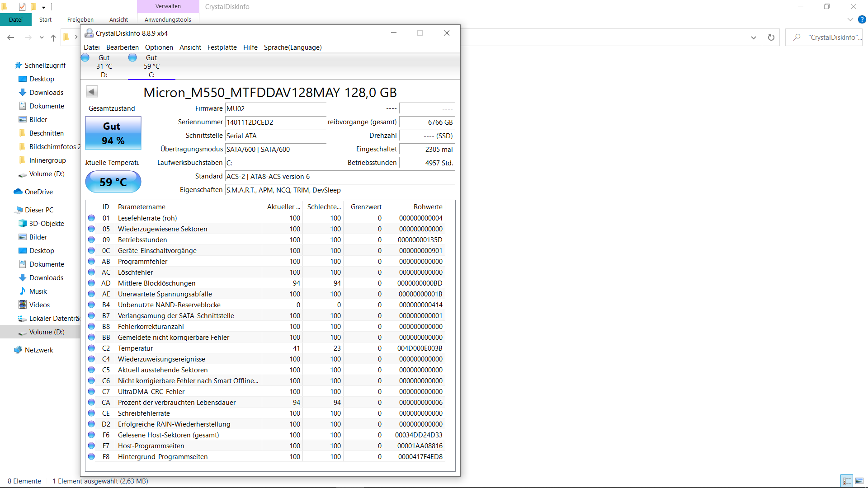Click status orb for Schreibfehlerrate row
This screenshot has height=488, width=868.
91,413
